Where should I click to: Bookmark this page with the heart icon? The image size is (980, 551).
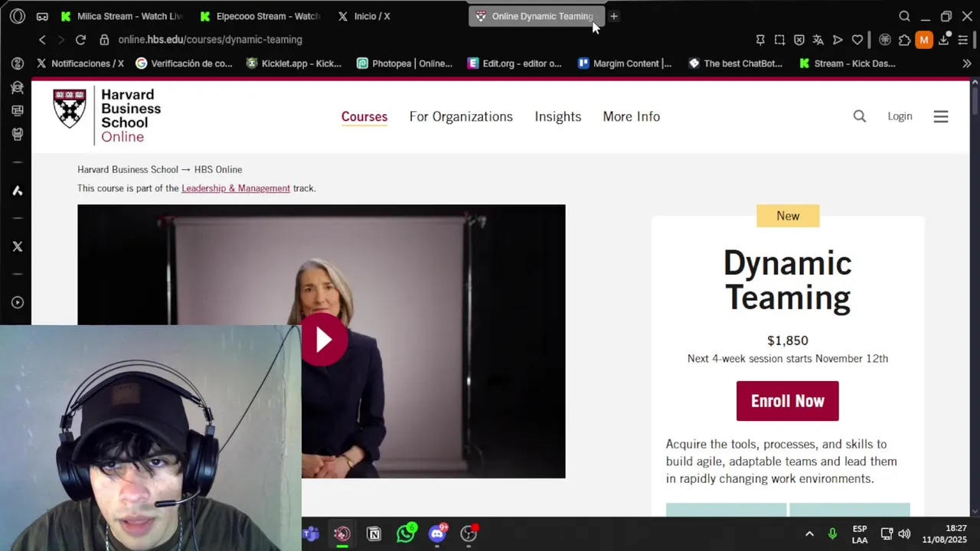coord(857,40)
